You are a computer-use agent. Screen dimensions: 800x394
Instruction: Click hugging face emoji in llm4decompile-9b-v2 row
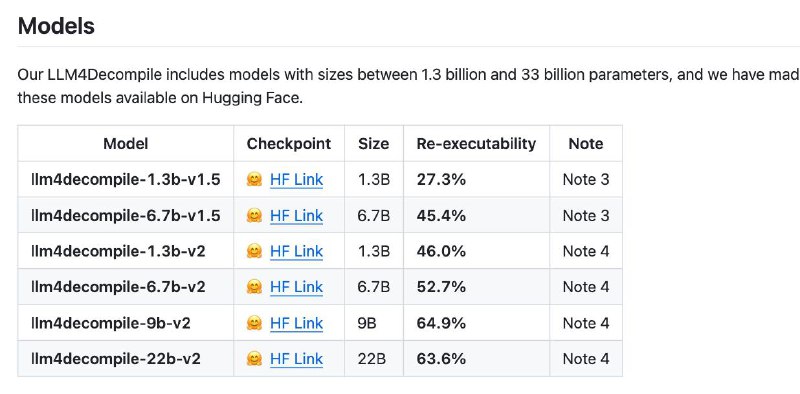click(x=254, y=323)
